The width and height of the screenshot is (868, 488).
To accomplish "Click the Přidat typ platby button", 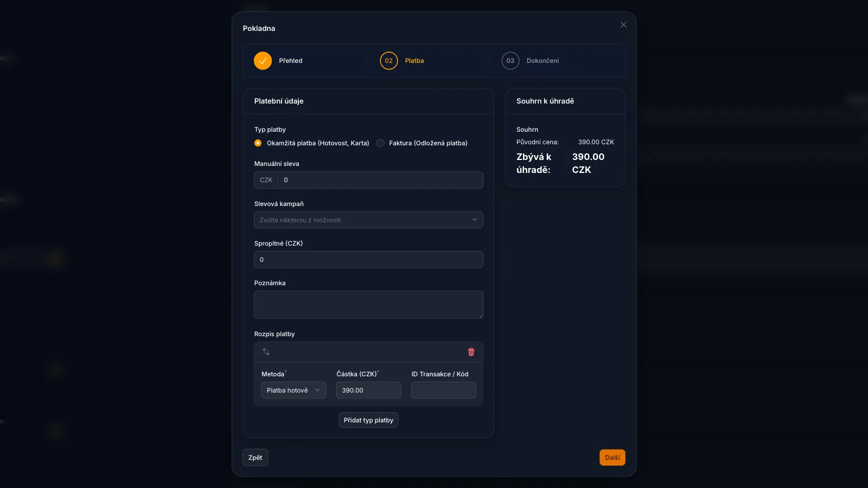I will 368,420.
